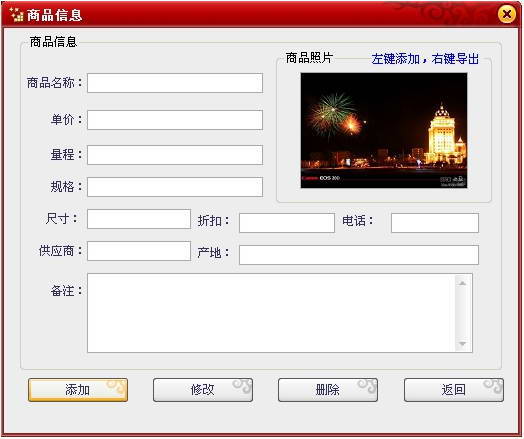Image resolution: width=524 pixels, height=439 pixels.
Task: Click the 商品照片 group label
Action: pos(309,58)
